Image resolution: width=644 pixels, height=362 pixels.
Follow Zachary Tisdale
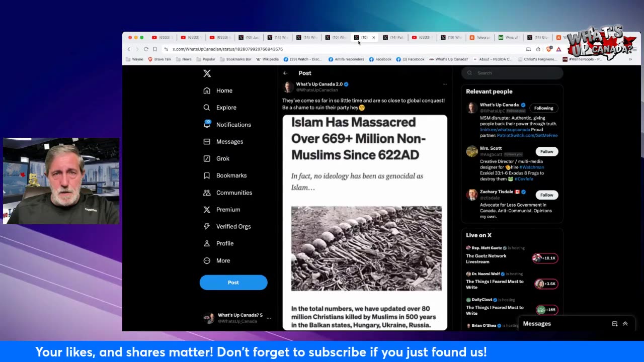pos(546,195)
